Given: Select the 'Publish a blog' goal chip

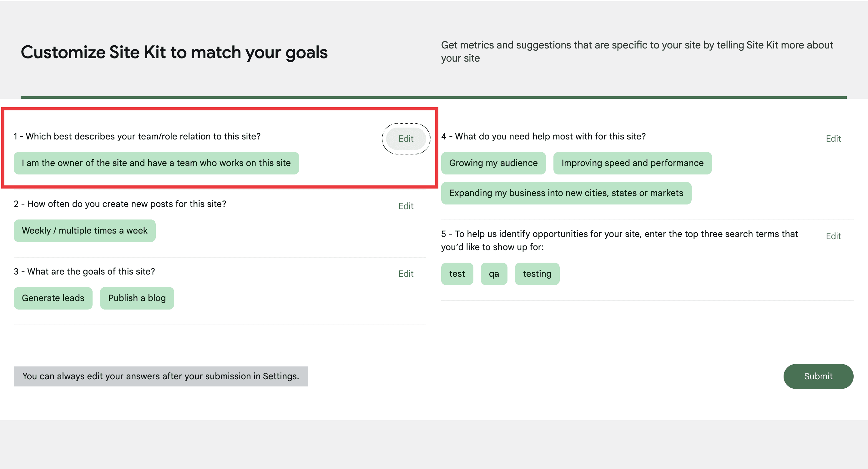Looking at the screenshot, I should pos(137,298).
